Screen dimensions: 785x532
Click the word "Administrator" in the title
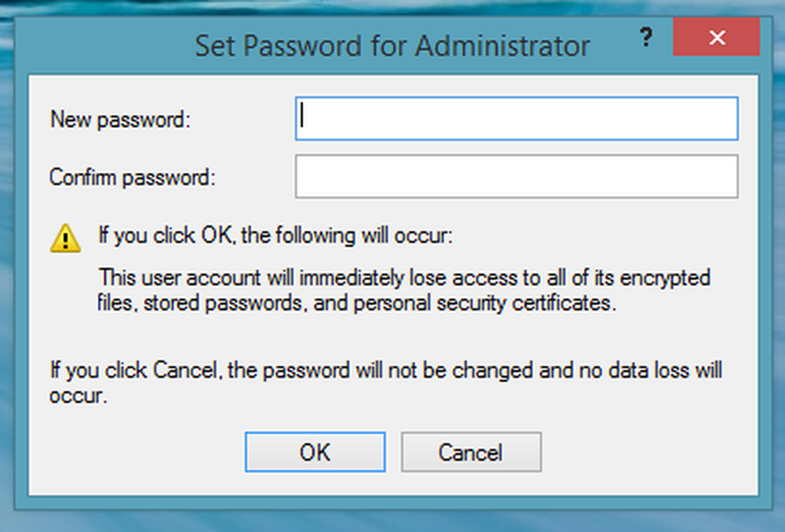pos(502,46)
